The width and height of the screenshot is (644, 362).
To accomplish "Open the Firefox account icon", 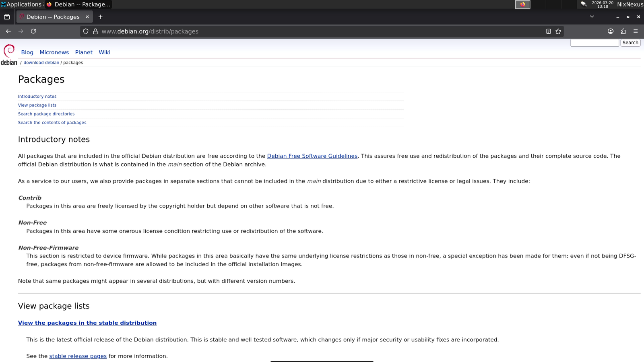I will pyautogui.click(x=611, y=31).
